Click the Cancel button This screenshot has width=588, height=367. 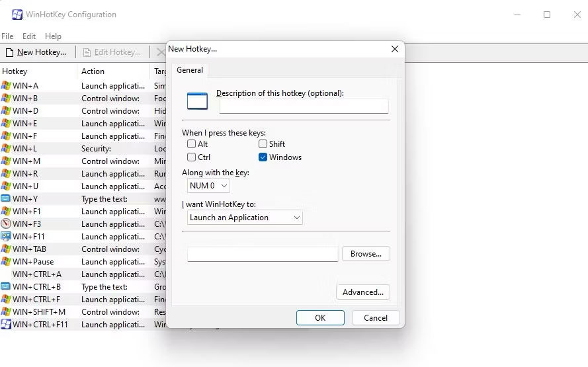[x=376, y=318]
